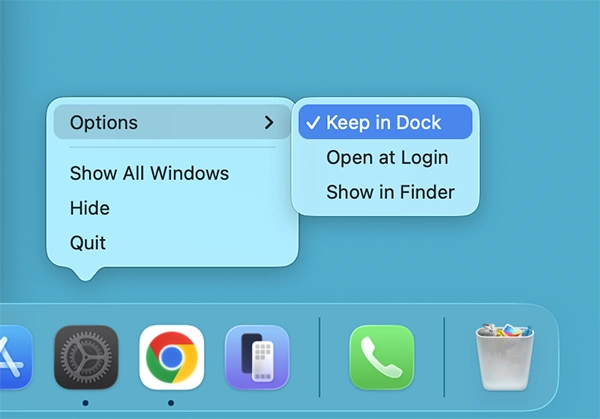This screenshot has width=600, height=419.
Task: Open System Settings from the Dock
Action: pyautogui.click(x=86, y=357)
